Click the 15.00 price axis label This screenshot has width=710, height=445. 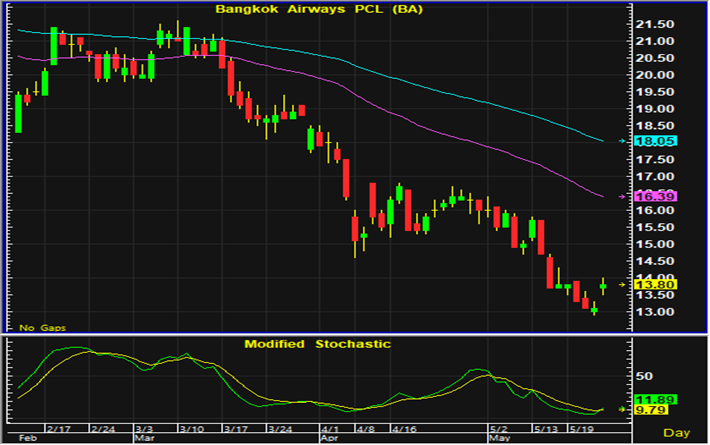(655, 244)
